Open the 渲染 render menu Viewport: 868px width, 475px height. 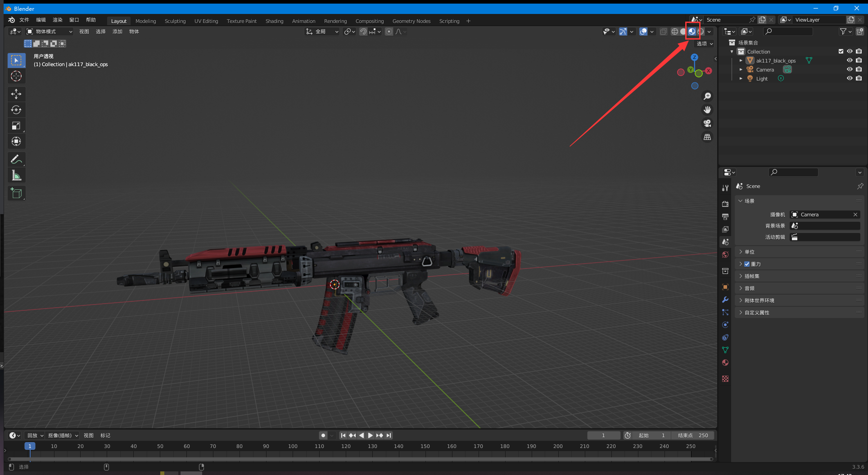pos(58,20)
